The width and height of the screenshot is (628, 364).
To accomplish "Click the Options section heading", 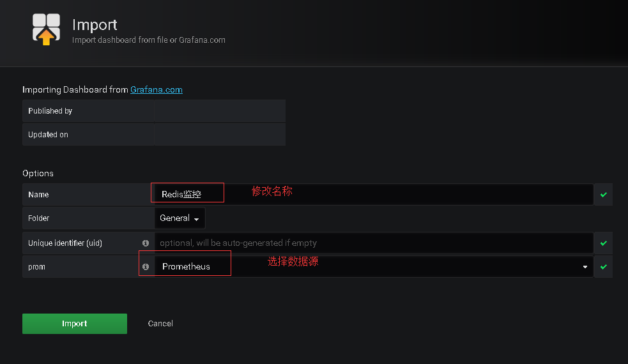I will pyautogui.click(x=38, y=173).
